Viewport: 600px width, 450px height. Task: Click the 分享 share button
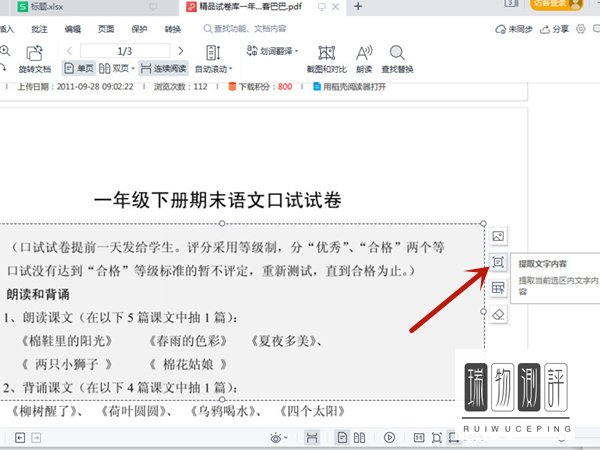554,29
